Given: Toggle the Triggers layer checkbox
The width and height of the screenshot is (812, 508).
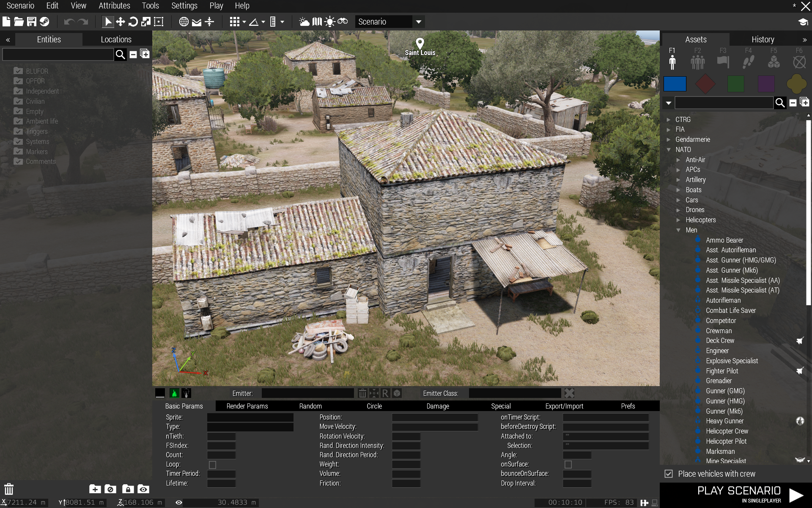Looking at the screenshot, I should point(18,131).
